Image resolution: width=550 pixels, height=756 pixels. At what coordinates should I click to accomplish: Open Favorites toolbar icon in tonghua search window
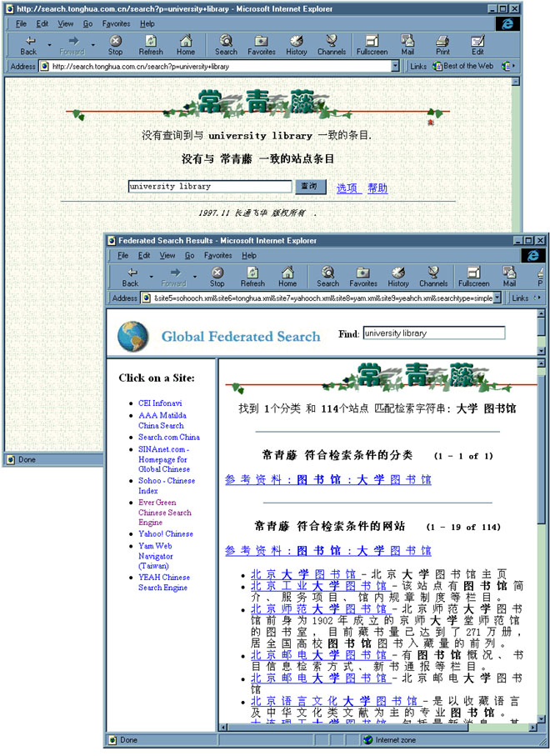tap(262, 45)
